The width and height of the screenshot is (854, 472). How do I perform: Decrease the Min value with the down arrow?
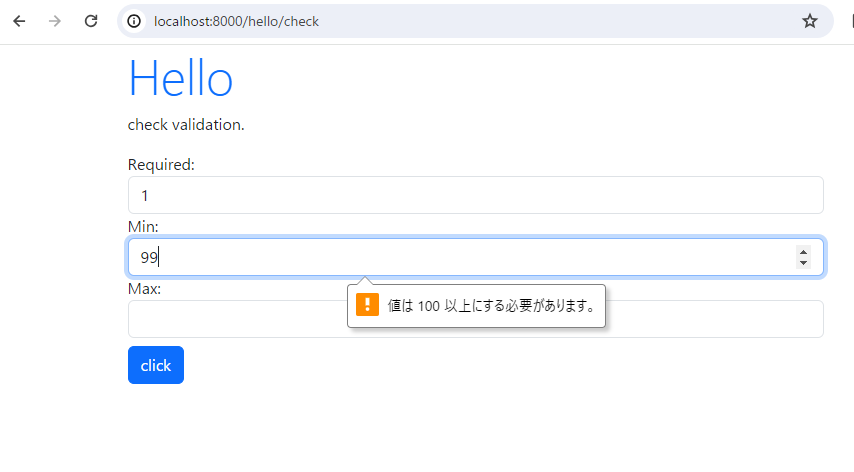(803, 263)
